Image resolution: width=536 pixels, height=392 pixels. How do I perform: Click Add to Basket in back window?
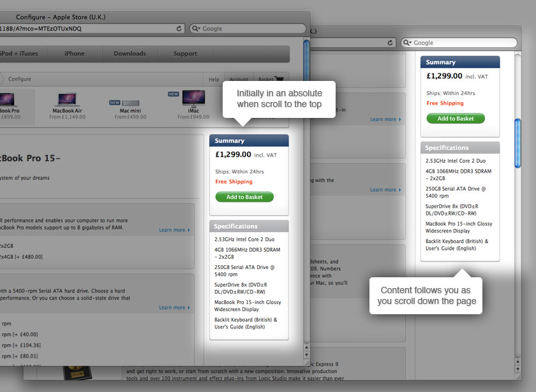(456, 119)
